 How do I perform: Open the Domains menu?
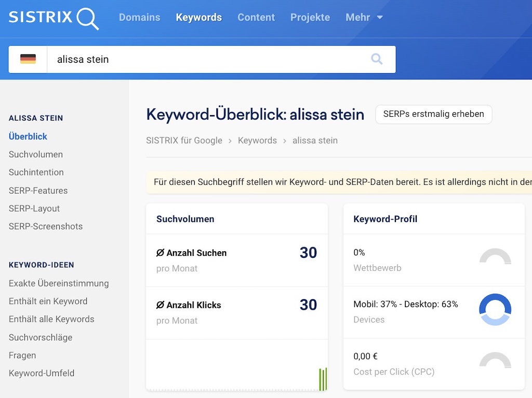pos(139,17)
